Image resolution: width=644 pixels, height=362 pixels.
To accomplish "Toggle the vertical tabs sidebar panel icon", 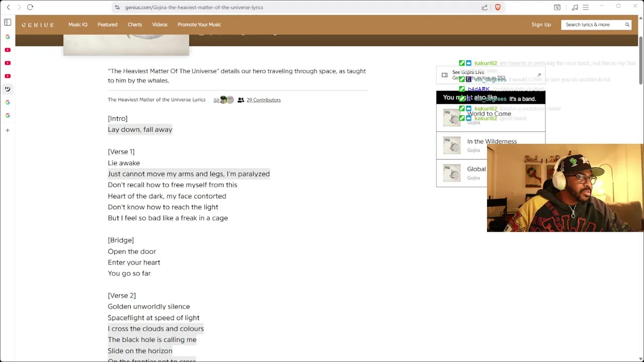I will pos(8,22).
